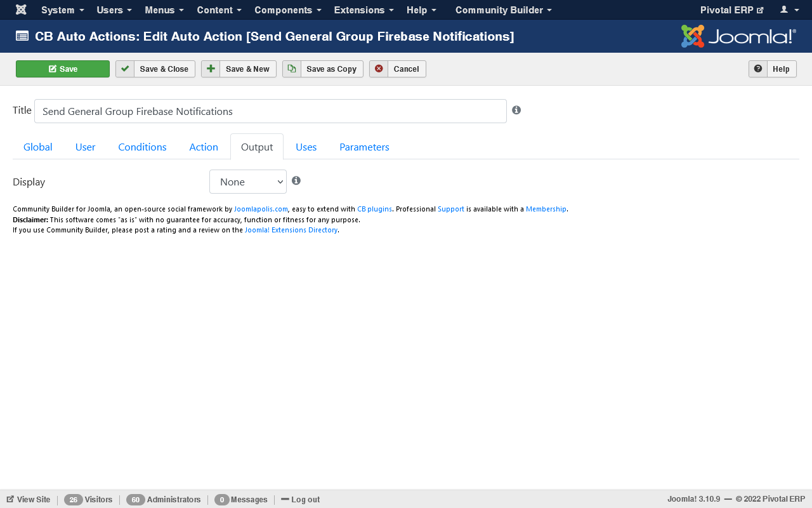Click the question mark icon on Help
This screenshot has width=812, height=508.
coord(758,69)
